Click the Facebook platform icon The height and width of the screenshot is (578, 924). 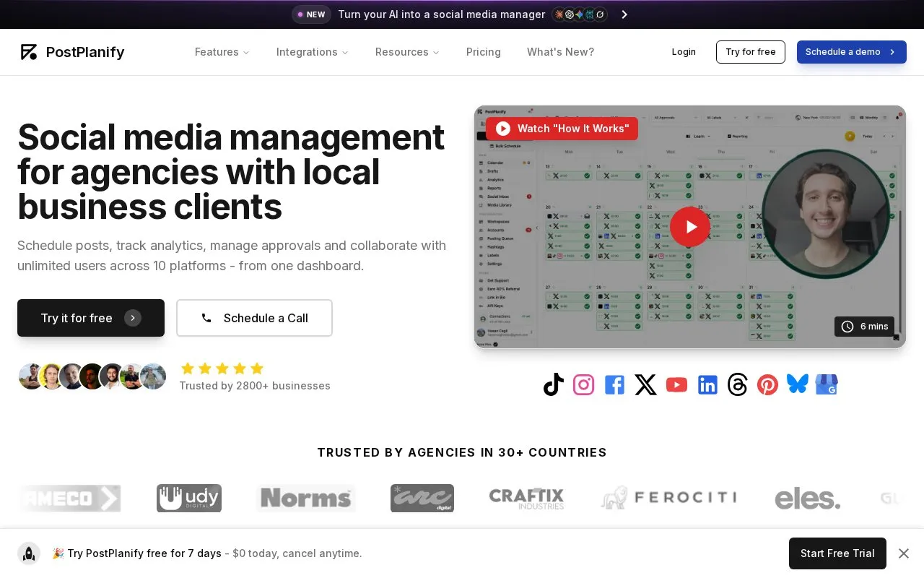click(614, 384)
